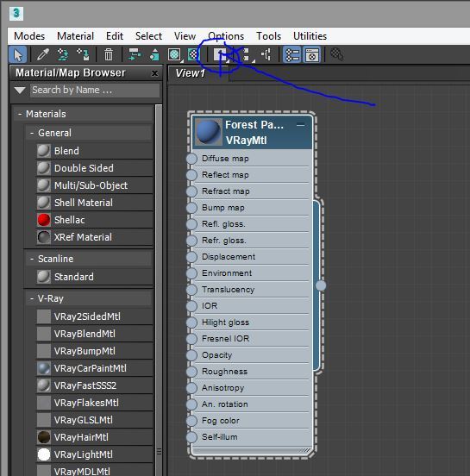
Task: Collapse the Forest Pa... node with minus
Action: 301,125
